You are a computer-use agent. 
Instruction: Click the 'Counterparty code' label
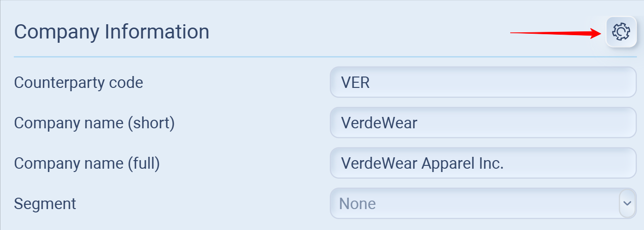79,83
